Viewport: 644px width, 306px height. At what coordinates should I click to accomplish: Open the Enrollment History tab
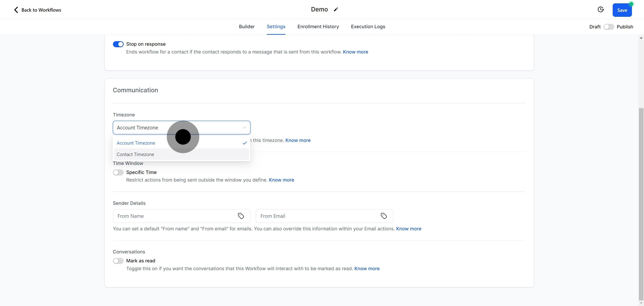click(x=318, y=26)
